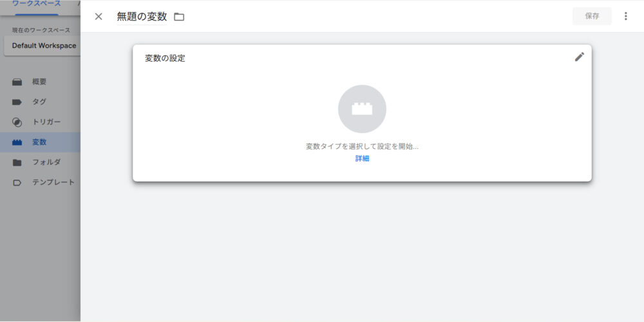Click the 概要 briefcase icon in sidebar
This screenshot has height=322, width=644.
pyautogui.click(x=17, y=82)
